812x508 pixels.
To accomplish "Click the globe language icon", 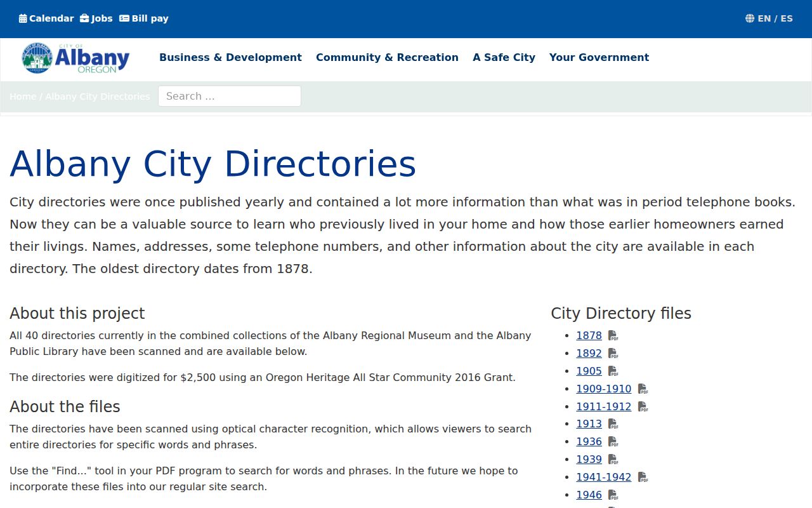I will click(750, 18).
